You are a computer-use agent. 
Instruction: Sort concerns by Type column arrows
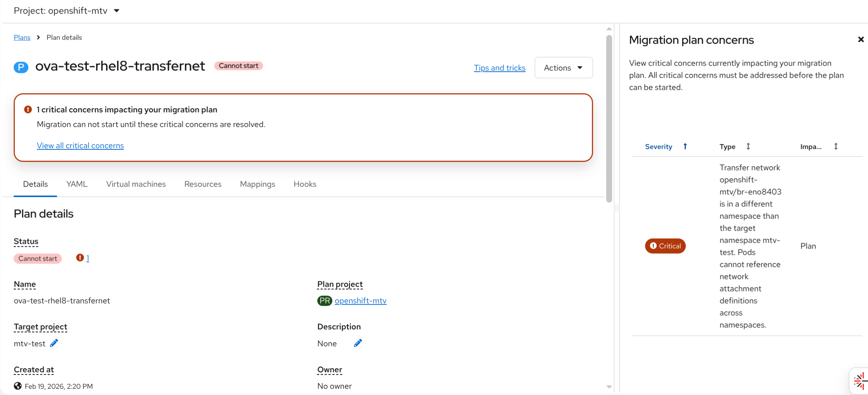[x=748, y=146]
